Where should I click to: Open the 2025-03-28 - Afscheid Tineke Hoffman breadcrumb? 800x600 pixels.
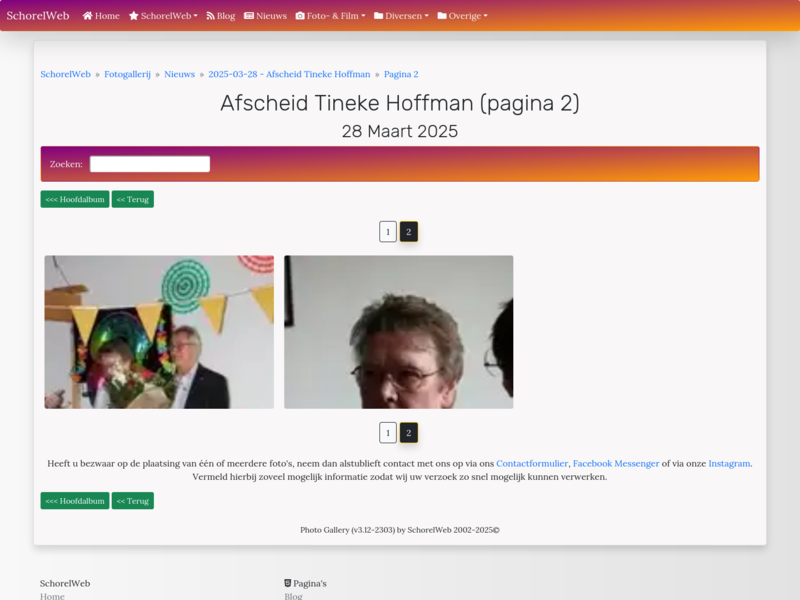(289, 74)
